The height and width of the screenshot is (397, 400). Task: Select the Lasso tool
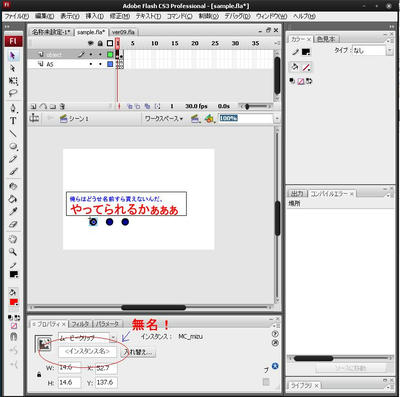point(13,93)
